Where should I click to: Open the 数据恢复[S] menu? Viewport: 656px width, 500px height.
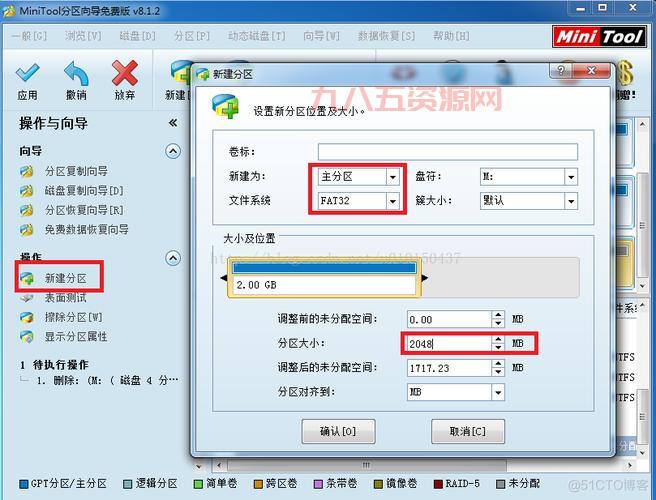tap(386, 36)
